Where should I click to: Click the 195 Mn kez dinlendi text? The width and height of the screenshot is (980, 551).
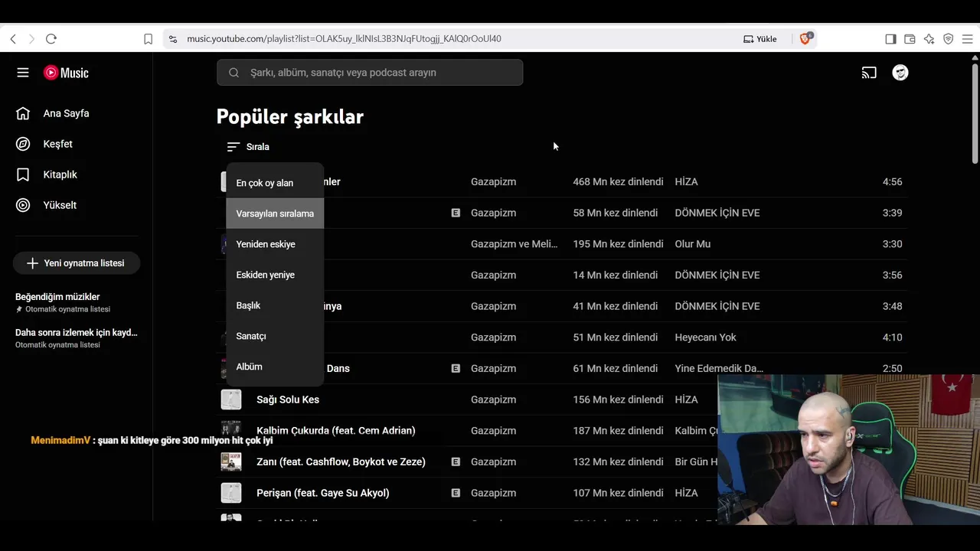(x=618, y=244)
